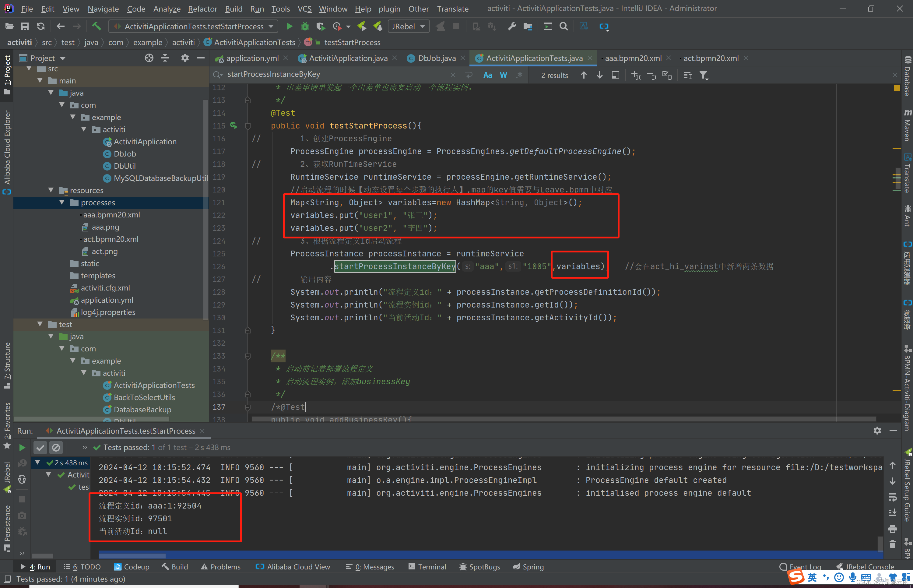The height and width of the screenshot is (588, 913).
Task: Locate current file in Project tree
Action: point(149,58)
